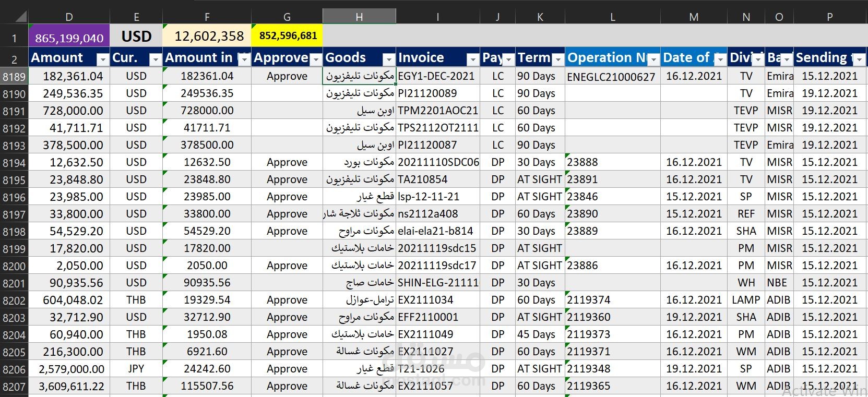Select operation number 23888
Viewport: 868px width, 397px height.
pyautogui.click(x=612, y=162)
